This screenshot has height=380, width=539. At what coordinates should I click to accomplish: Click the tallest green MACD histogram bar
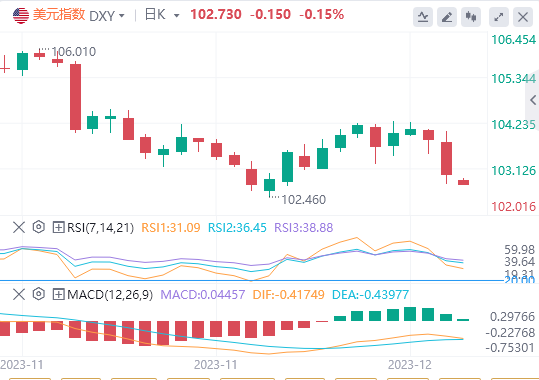pos(410,314)
